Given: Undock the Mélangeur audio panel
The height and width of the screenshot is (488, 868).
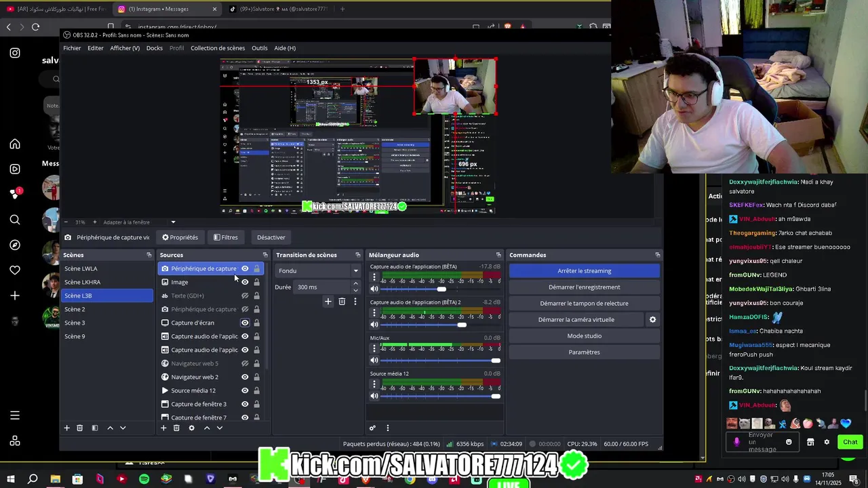Looking at the screenshot, I should (498, 255).
